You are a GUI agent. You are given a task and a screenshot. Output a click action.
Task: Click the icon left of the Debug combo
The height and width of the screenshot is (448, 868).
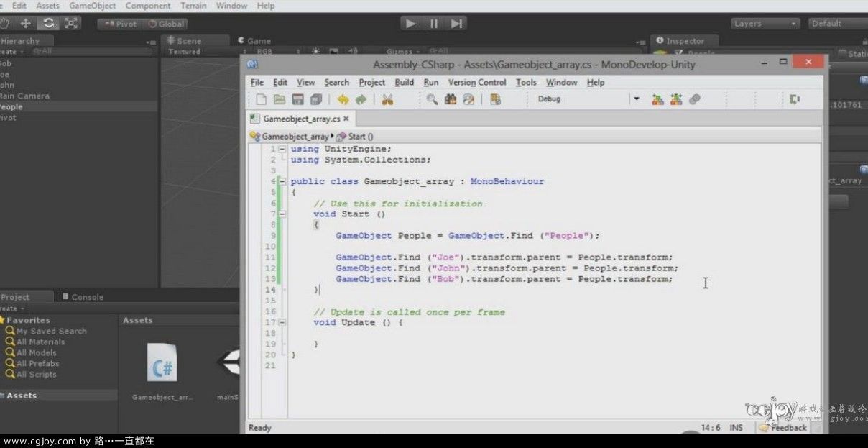pyautogui.click(x=495, y=99)
